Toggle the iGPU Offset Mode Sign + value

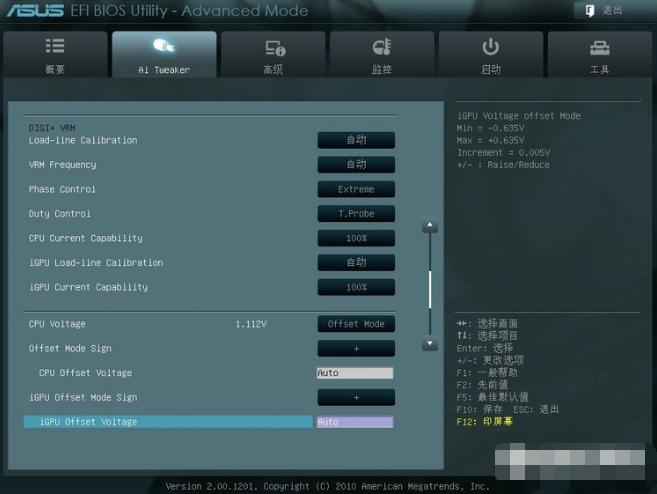point(356,398)
